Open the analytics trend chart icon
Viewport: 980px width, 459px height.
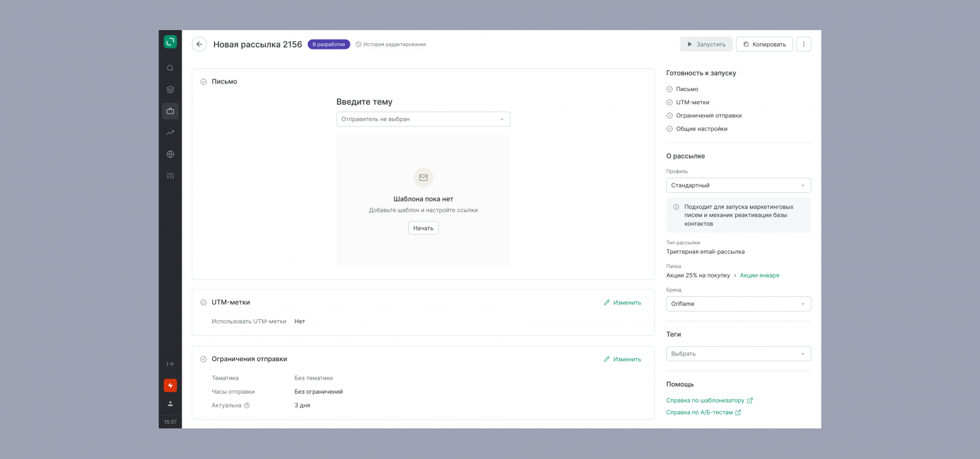[x=170, y=132]
